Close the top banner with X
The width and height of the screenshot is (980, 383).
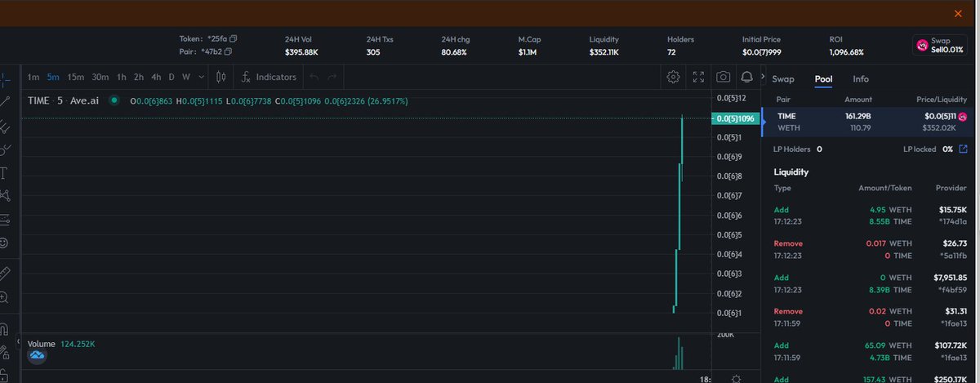coord(959,13)
